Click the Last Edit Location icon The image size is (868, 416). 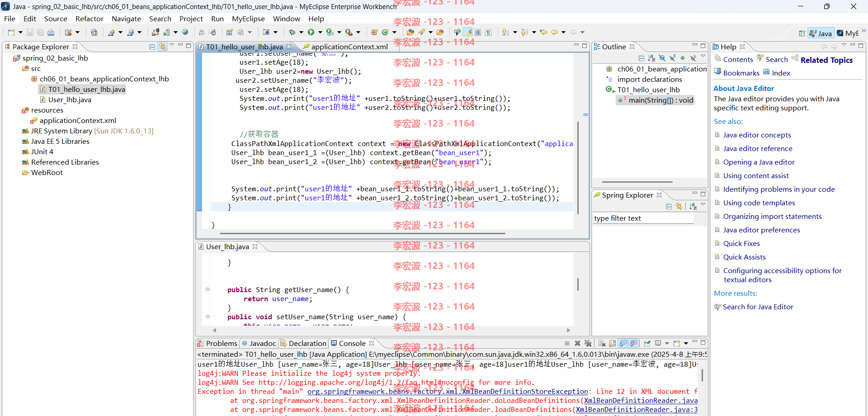pos(543,32)
